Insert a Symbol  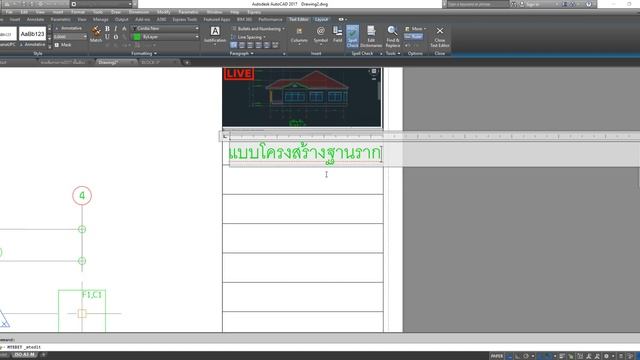pos(321,35)
